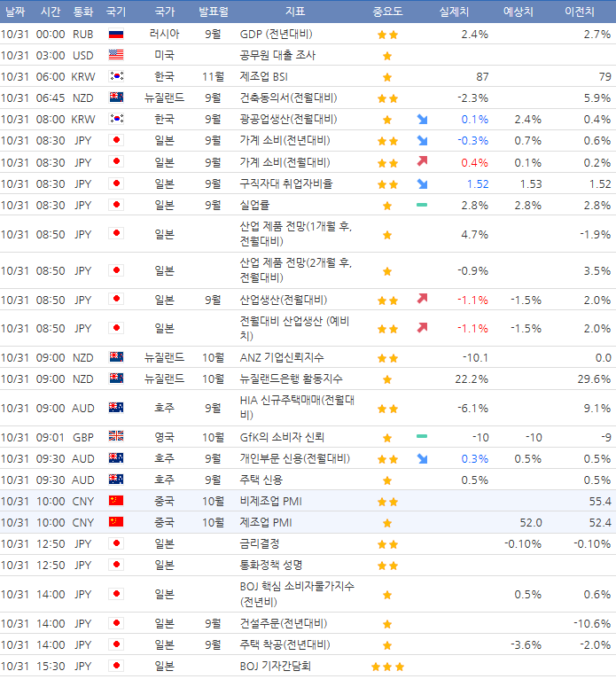Click the Australia flag in 주택 신용 row

[116, 480]
